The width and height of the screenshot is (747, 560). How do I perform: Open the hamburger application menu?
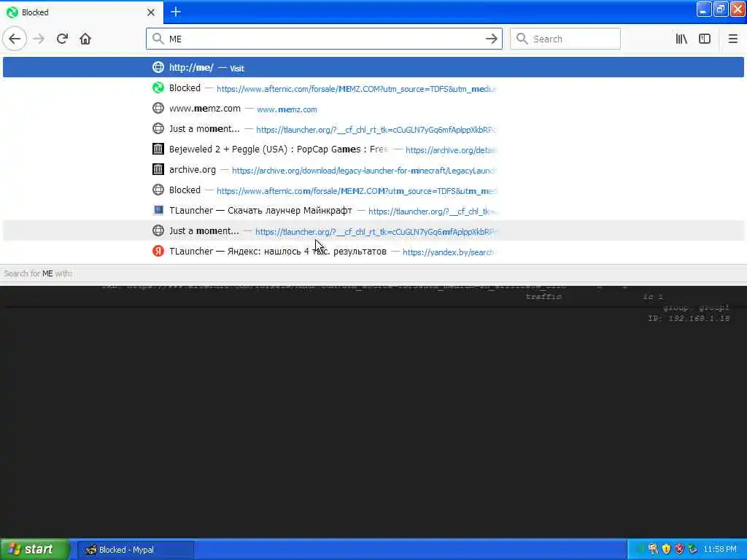[732, 39]
